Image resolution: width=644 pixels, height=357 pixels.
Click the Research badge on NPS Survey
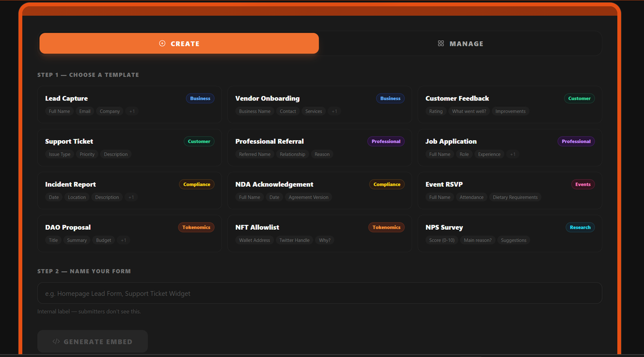(x=580, y=227)
